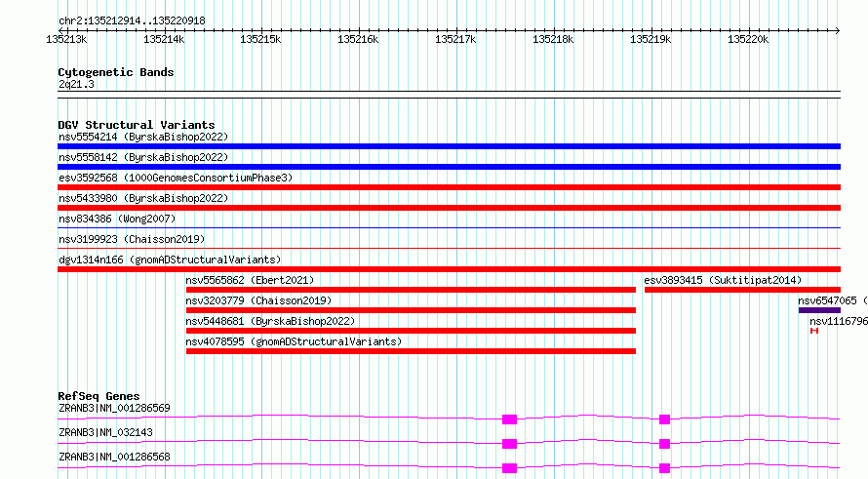
Task: Click the RefSeq Genes track title
Action: tap(99, 396)
